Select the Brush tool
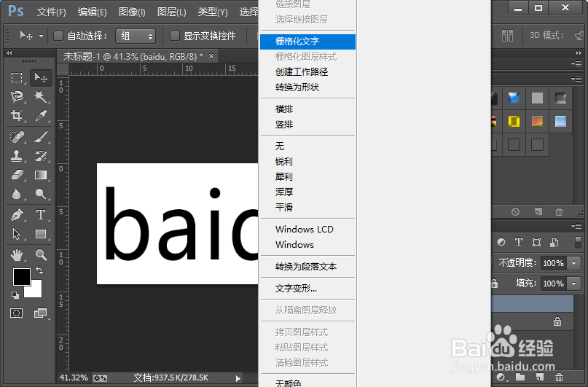 pyautogui.click(x=41, y=137)
